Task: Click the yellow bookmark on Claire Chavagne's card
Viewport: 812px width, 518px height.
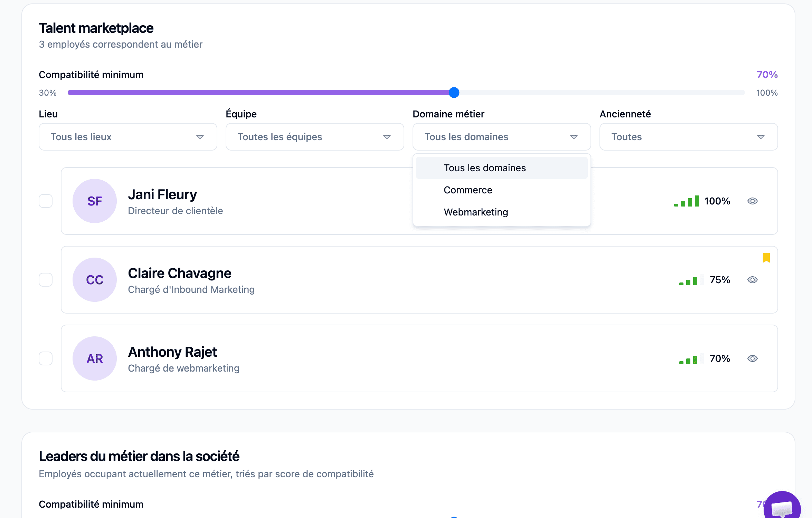Action: click(766, 258)
